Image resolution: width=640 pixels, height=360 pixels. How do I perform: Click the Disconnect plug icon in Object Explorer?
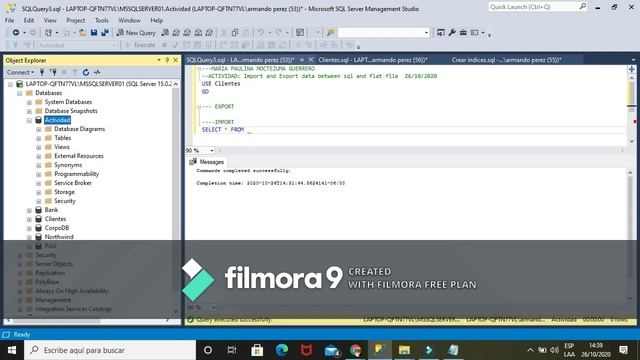[53, 72]
